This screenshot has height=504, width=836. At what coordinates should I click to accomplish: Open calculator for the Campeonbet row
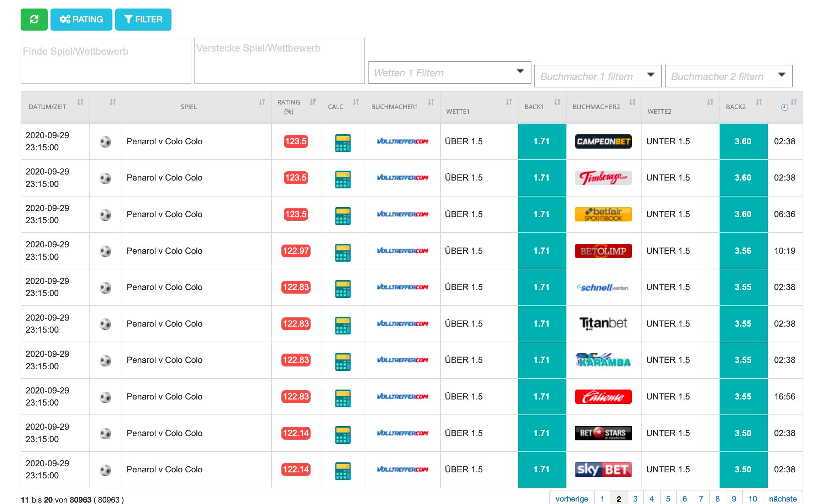(343, 143)
